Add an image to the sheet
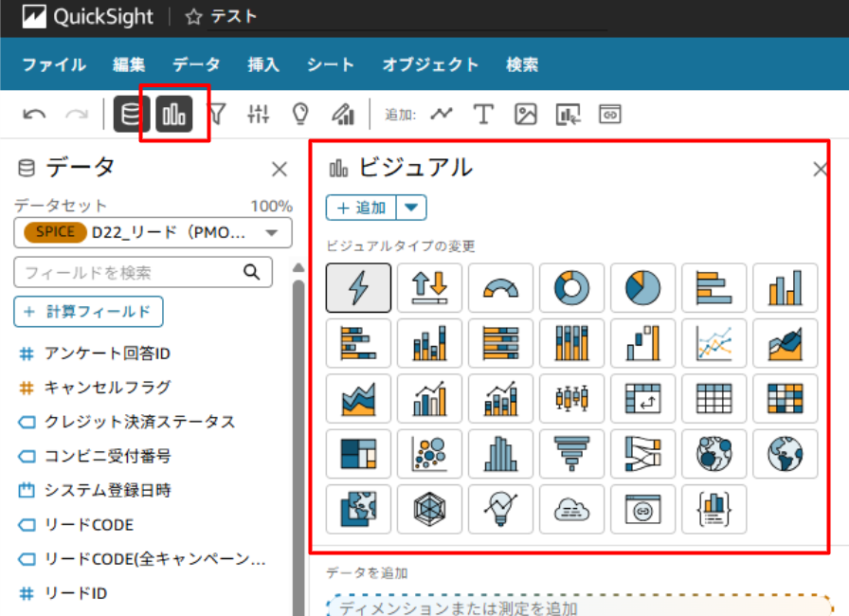Viewport: 849px width, 616px height. (525, 115)
